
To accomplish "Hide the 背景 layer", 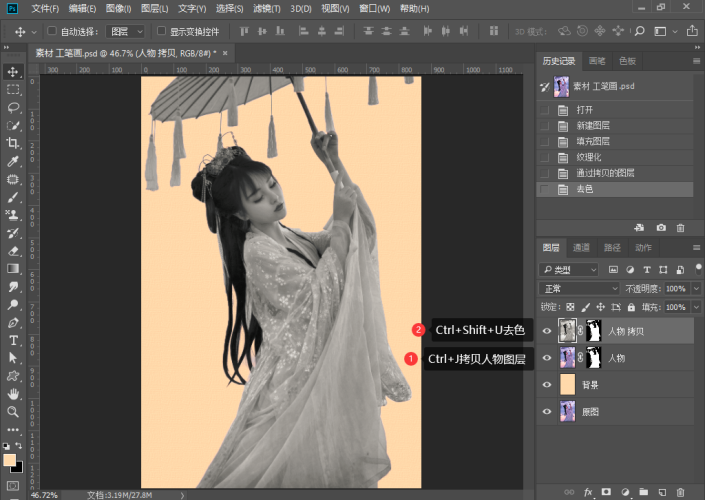I will [547, 385].
